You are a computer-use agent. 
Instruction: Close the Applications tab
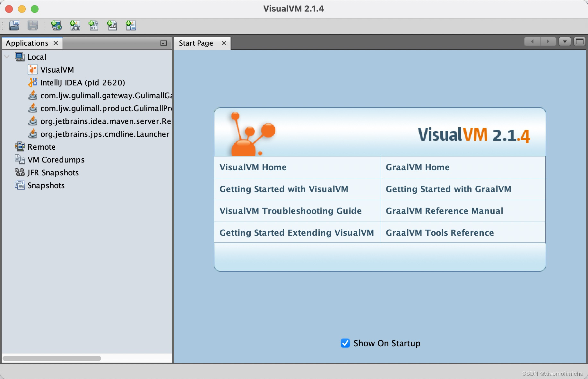click(x=56, y=43)
